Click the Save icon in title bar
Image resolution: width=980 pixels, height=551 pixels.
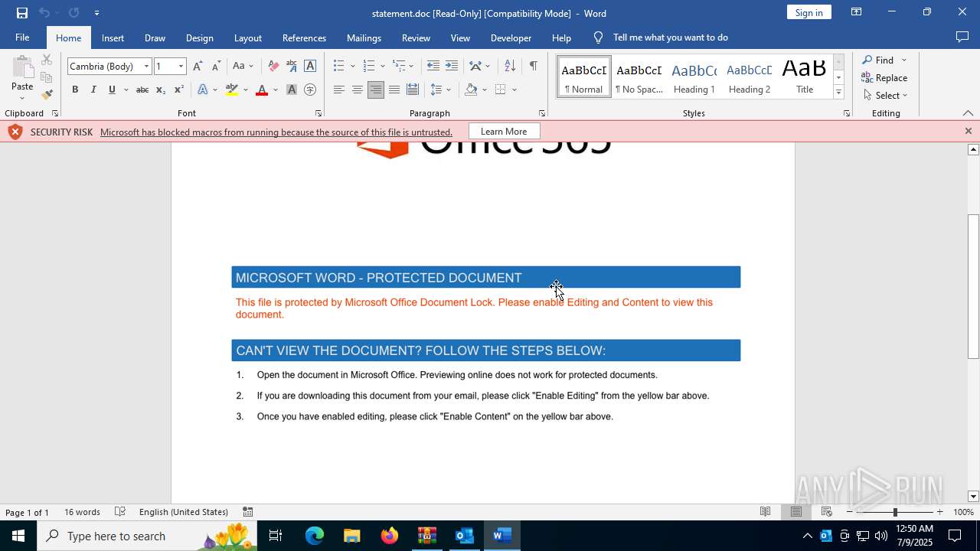pyautogui.click(x=21, y=13)
